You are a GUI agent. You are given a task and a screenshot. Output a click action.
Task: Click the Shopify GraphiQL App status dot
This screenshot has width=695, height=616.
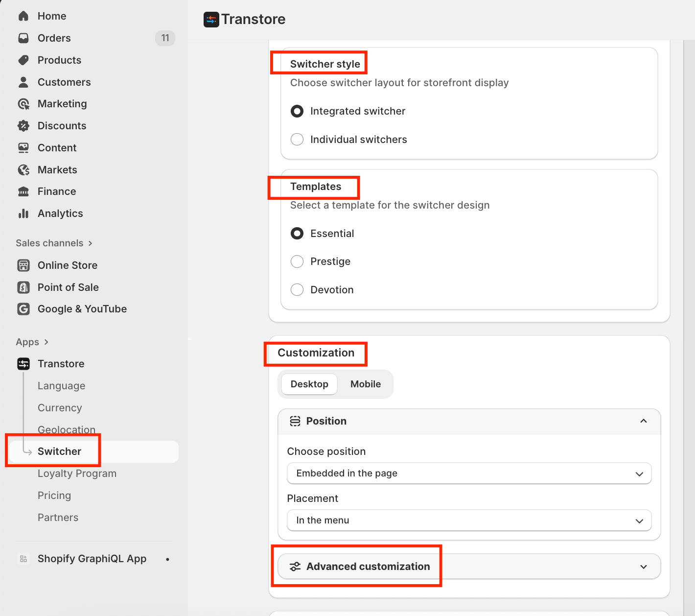tap(167, 559)
